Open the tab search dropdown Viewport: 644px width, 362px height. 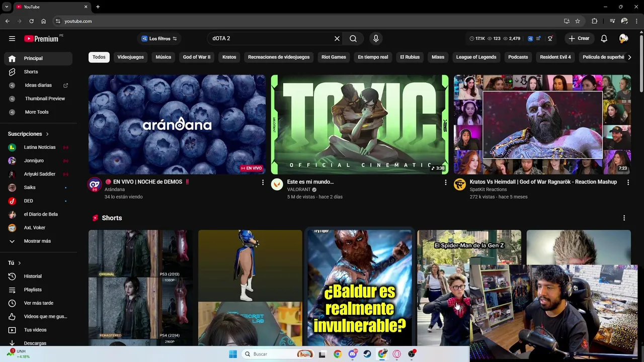click(x=7, y=7)
